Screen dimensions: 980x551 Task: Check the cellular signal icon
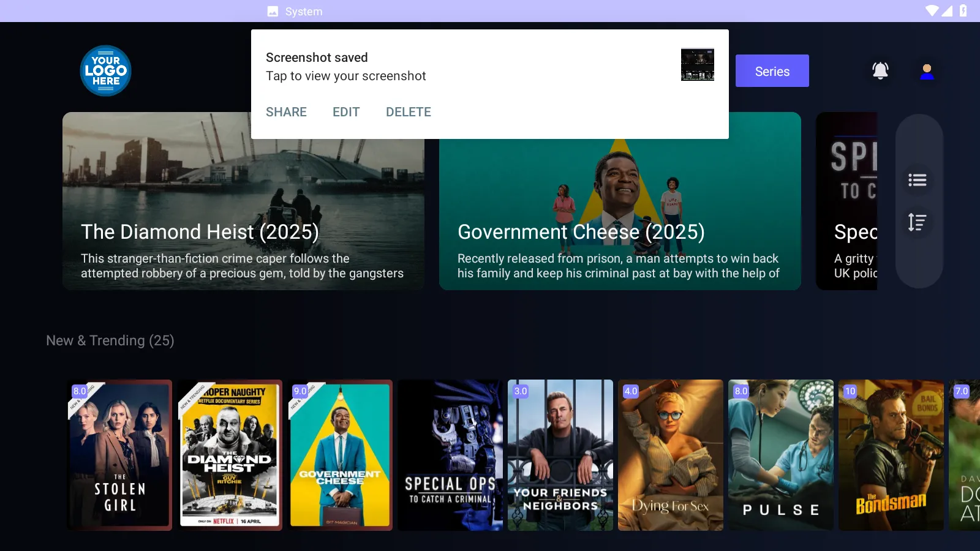[947, 10]
